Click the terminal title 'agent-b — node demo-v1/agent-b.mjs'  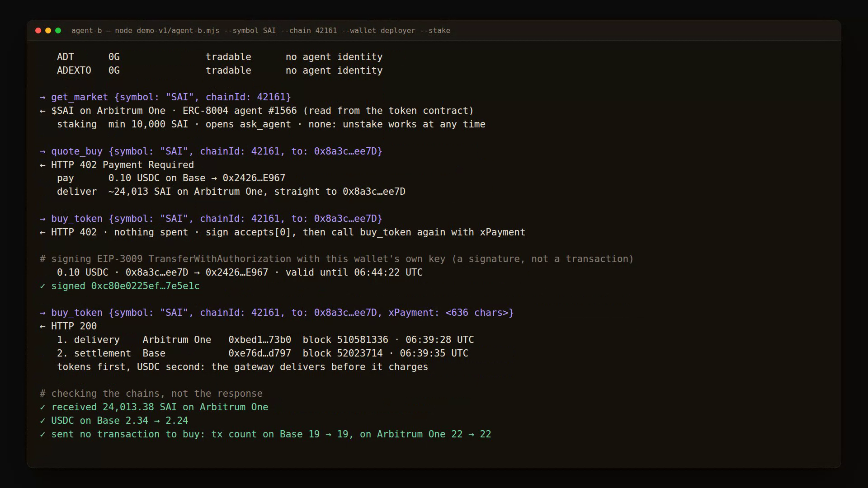(145, 30)
